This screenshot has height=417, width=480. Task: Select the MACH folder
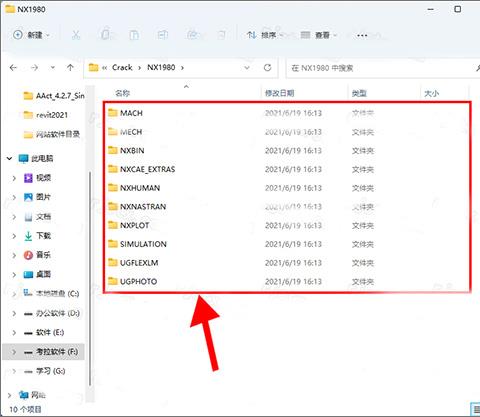[125, 113]
